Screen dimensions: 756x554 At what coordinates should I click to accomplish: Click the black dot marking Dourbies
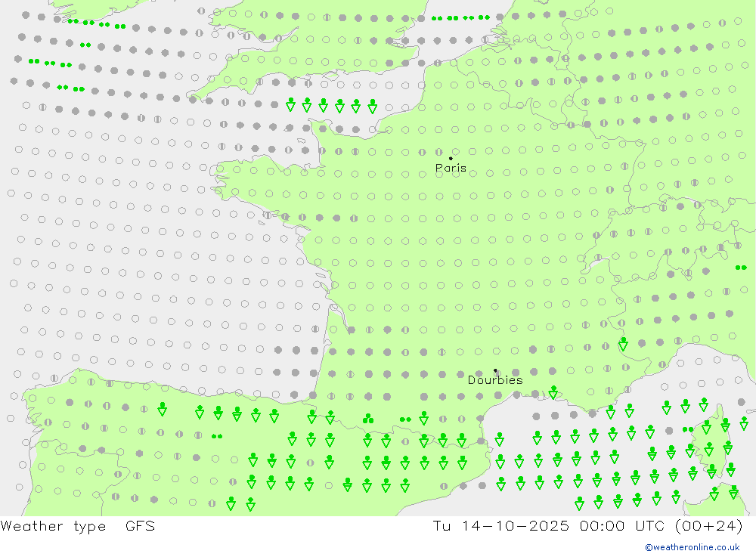[495, 370]
